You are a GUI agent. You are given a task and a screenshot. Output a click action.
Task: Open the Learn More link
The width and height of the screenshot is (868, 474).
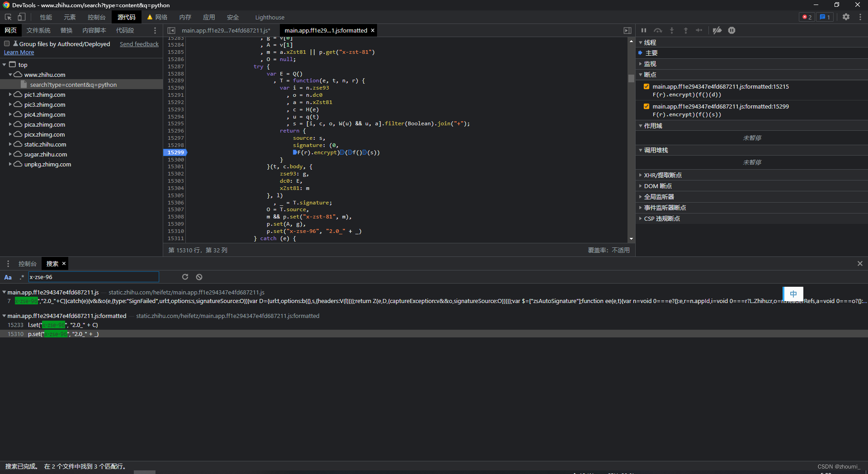[19, 52]
